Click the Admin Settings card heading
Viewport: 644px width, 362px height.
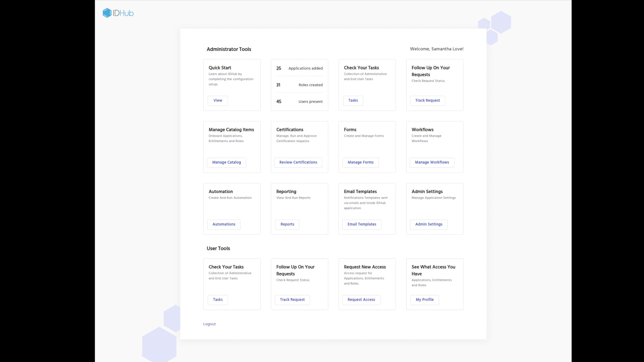[x=427, y=192]
